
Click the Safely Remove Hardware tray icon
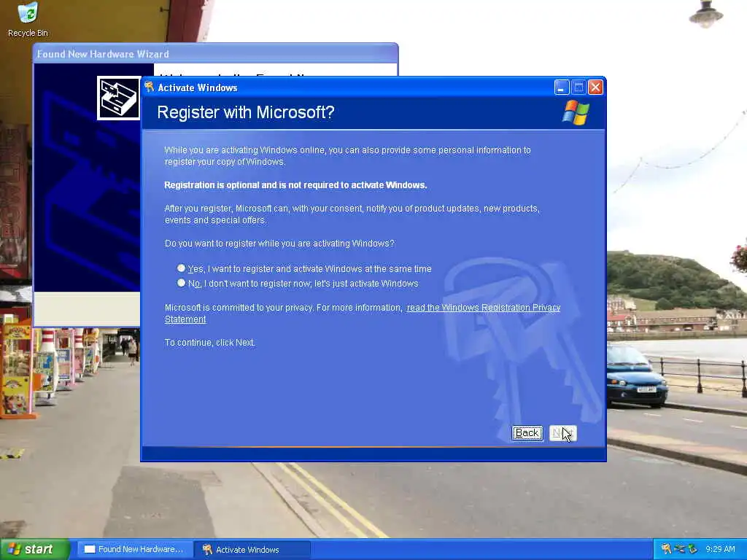click(692, 549)
